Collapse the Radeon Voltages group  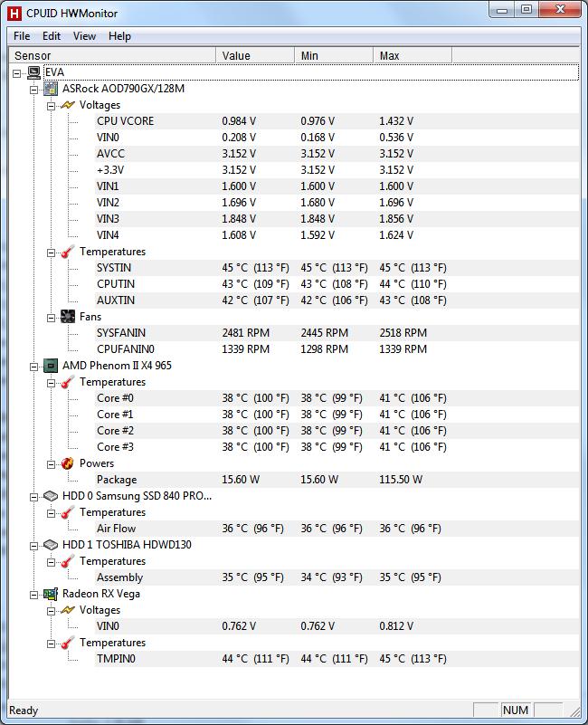pos(51,611)
